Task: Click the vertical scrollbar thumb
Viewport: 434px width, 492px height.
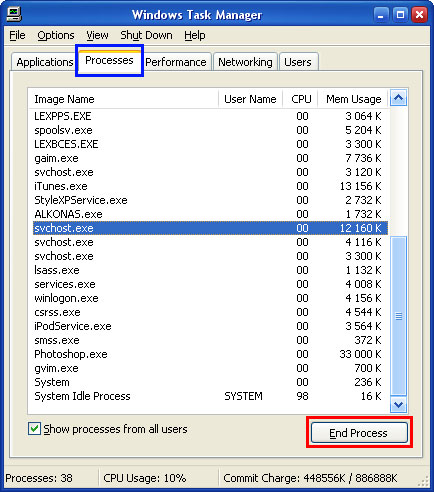Action: (x=399, y=316)
